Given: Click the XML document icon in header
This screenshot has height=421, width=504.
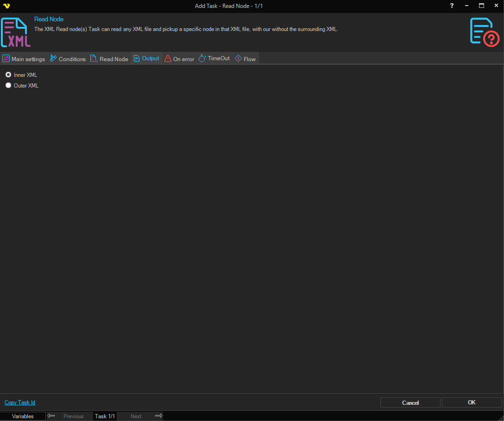Looking at the screenshot, I should 16,32.
